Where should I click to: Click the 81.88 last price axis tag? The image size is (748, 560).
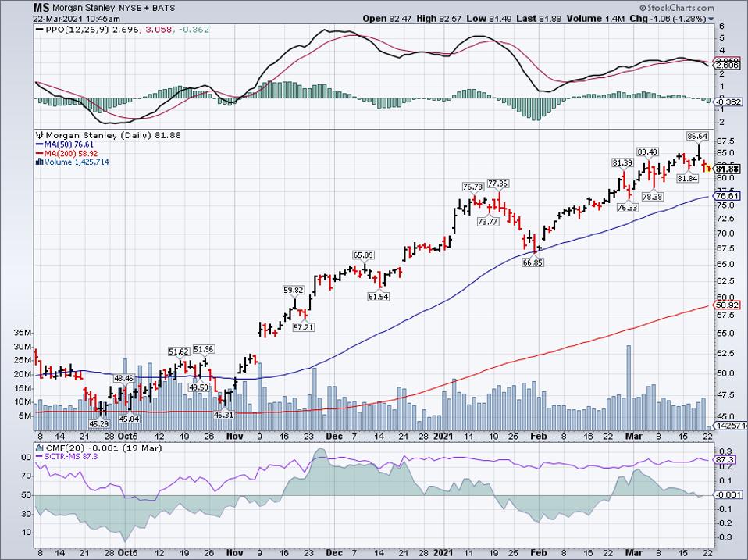pos(728,169)
